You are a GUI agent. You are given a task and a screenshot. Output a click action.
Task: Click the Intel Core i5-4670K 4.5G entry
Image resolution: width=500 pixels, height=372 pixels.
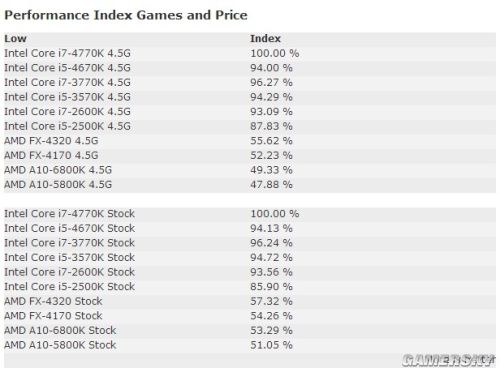click(67, 68)
